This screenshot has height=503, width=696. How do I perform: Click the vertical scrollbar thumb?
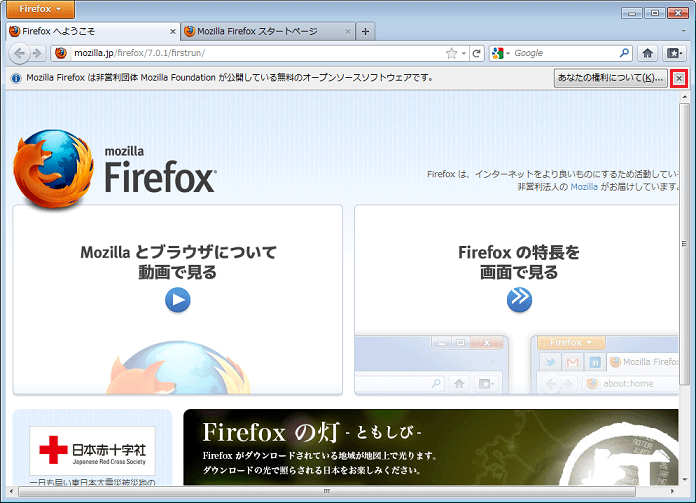[684, 244]
